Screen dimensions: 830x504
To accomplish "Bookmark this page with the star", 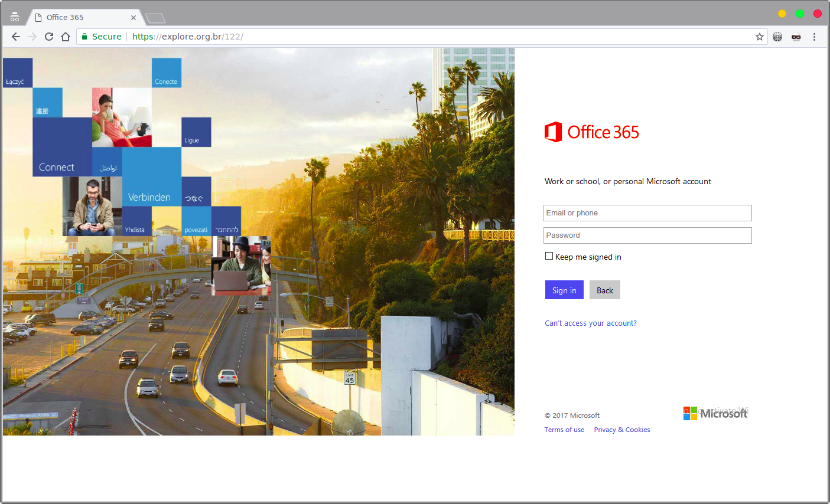I will point(760,37).
